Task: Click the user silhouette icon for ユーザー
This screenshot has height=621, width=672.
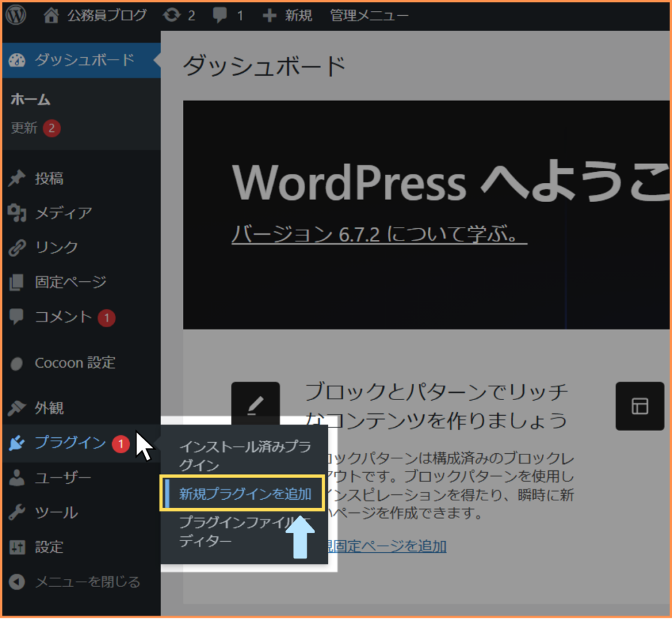Action: [x=16, y=478]
